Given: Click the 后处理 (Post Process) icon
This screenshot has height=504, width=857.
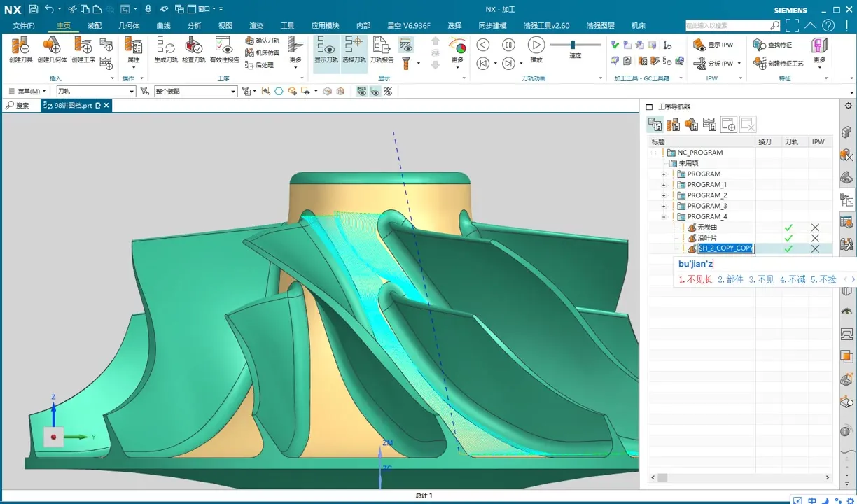Looking at the screenshot, I should pyautogui.click(x=263, y=65).
